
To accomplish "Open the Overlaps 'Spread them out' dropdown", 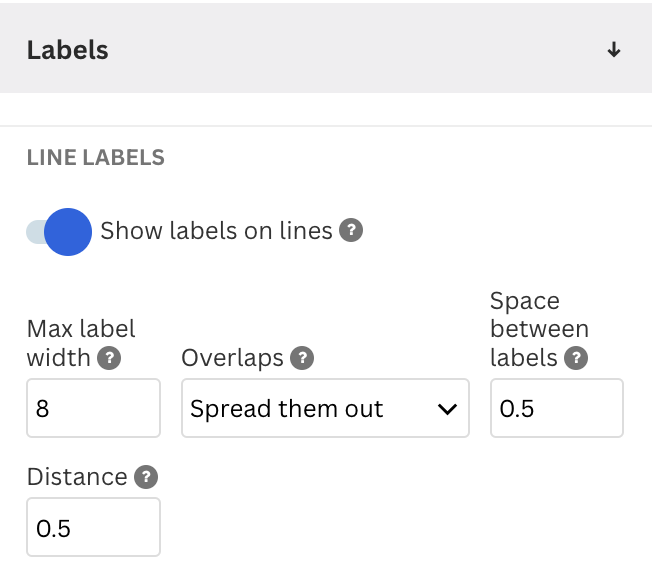I will click(325, 408).
